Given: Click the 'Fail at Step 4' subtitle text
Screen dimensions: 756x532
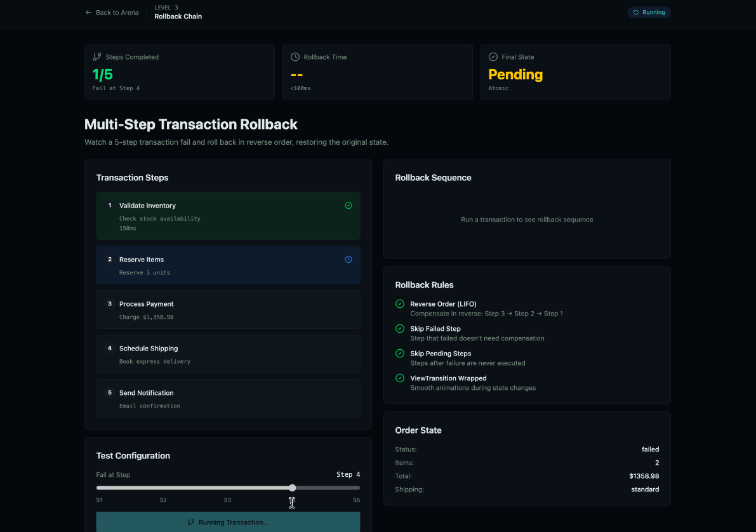Looking at the screenshot, I should point(116,88).
